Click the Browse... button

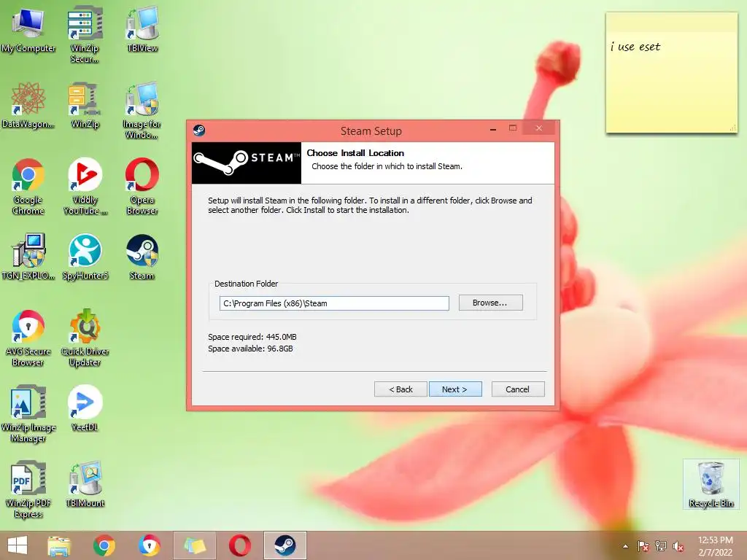click(491, 303)
